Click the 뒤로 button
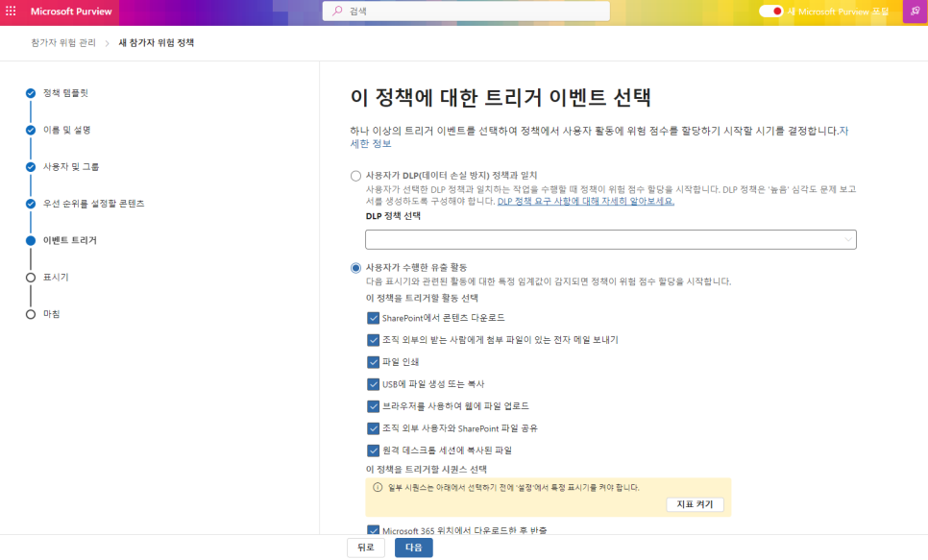Viewport: 928px width, 560px height. (366, 548)
